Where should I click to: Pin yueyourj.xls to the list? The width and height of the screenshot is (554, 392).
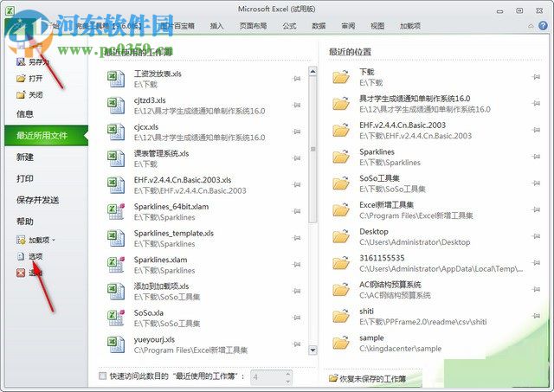click(297, 344)
